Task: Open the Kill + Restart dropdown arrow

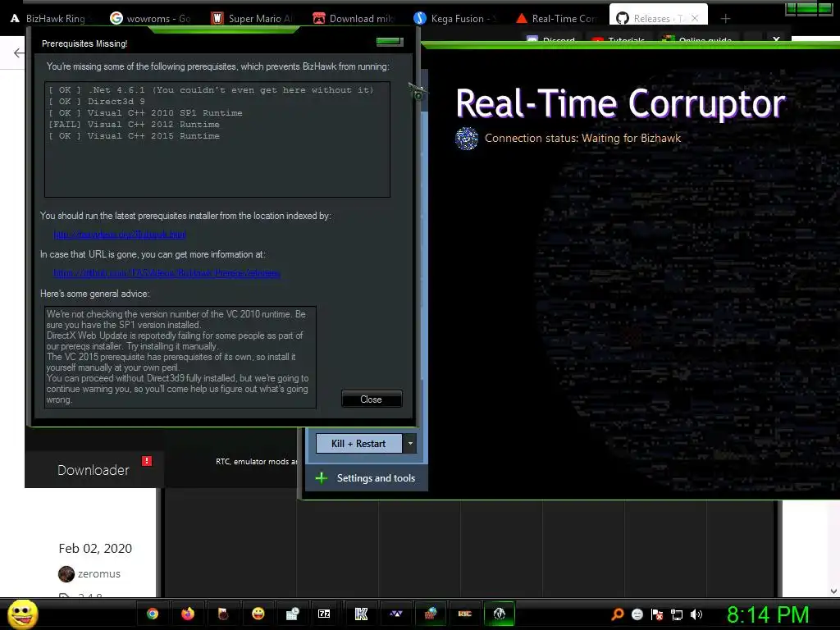Action: [x=410, y=444]
